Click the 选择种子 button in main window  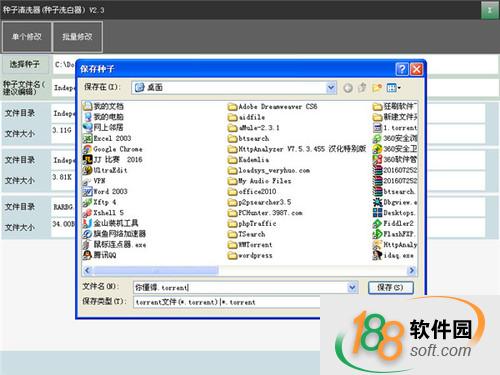point(24,64)
